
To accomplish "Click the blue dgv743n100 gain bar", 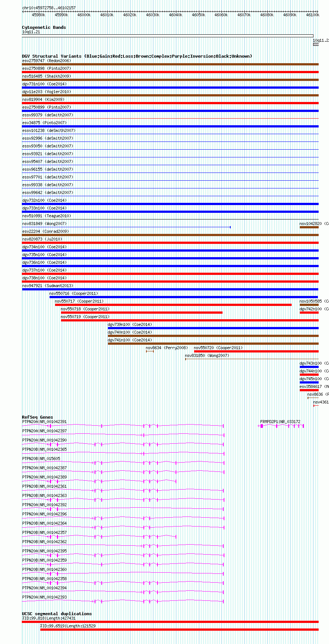I will point(309,367).
